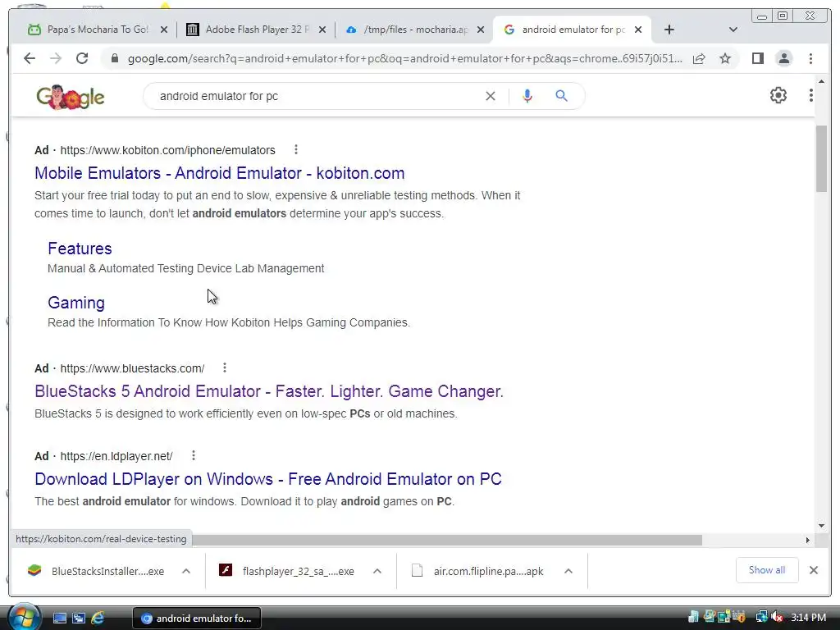The height and width of the screenshot is (630, 840).
Task: Click the 3:14 PM system clock
Action: (x=808, y=617)
